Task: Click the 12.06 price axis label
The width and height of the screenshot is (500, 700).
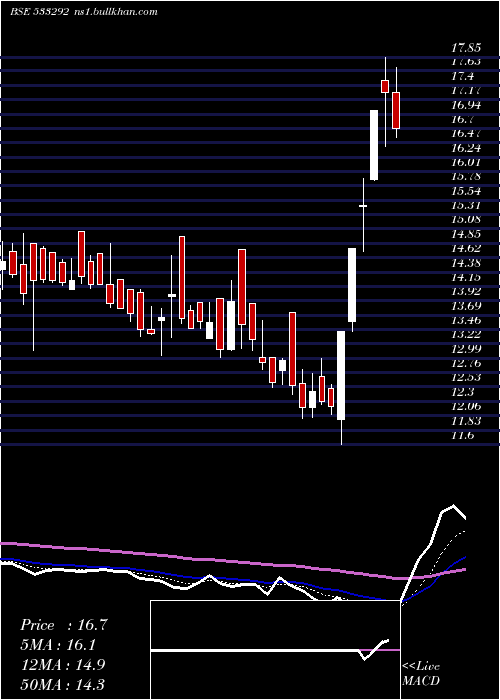Action: (x=466, y=407)
